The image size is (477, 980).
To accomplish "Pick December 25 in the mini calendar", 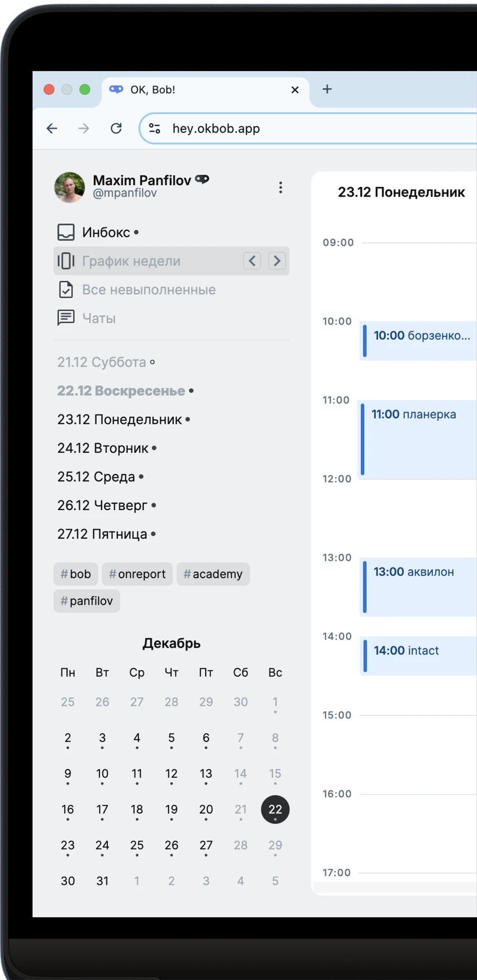I will click(137, 845).
